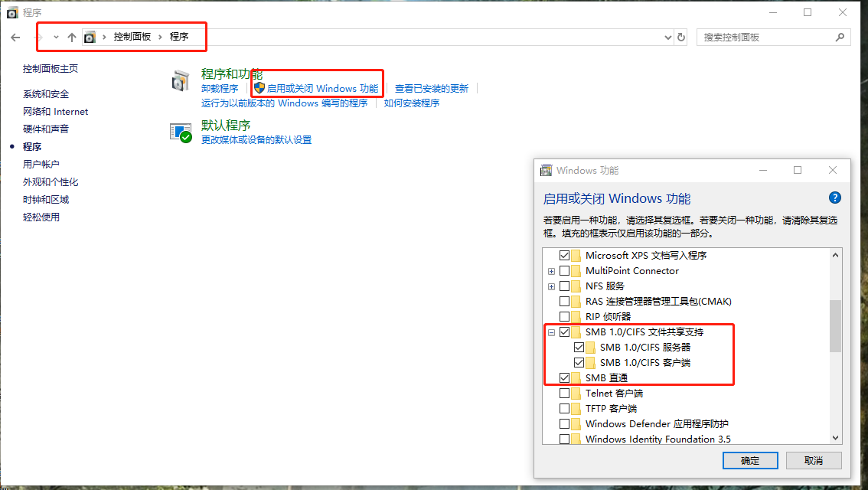Click the features list scroll down arrow

tap(835, 438)
